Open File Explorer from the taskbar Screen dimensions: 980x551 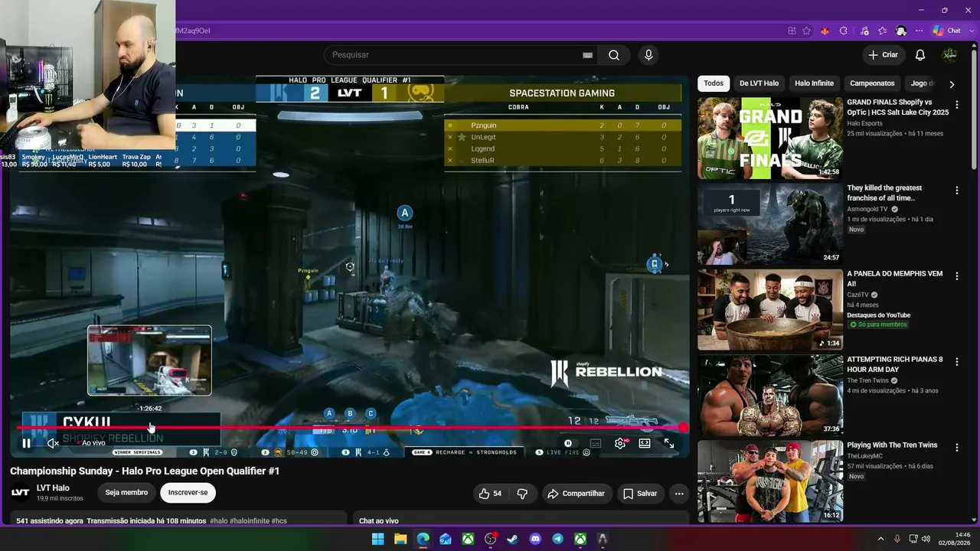point(400,539)
